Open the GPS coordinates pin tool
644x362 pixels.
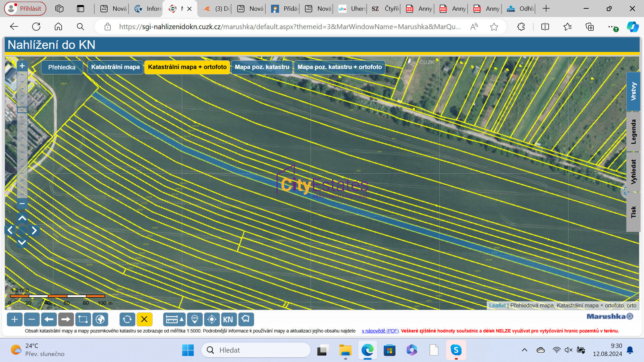tap(195, 319)
